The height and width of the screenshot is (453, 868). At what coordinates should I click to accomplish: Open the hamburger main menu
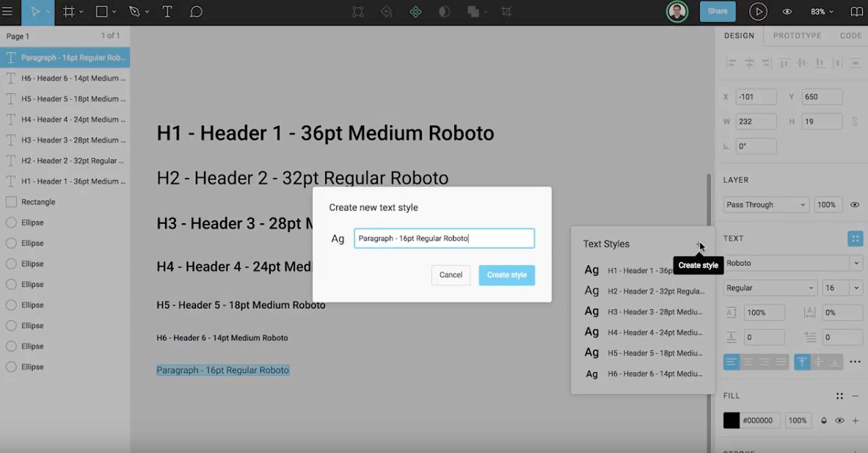(7, 12)
